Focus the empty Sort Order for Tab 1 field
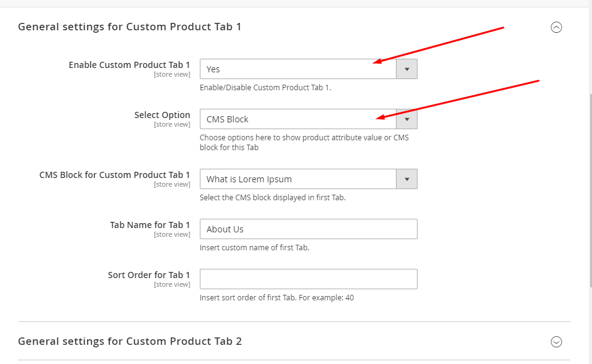This screenshot has width=592, height=364. 308,279
